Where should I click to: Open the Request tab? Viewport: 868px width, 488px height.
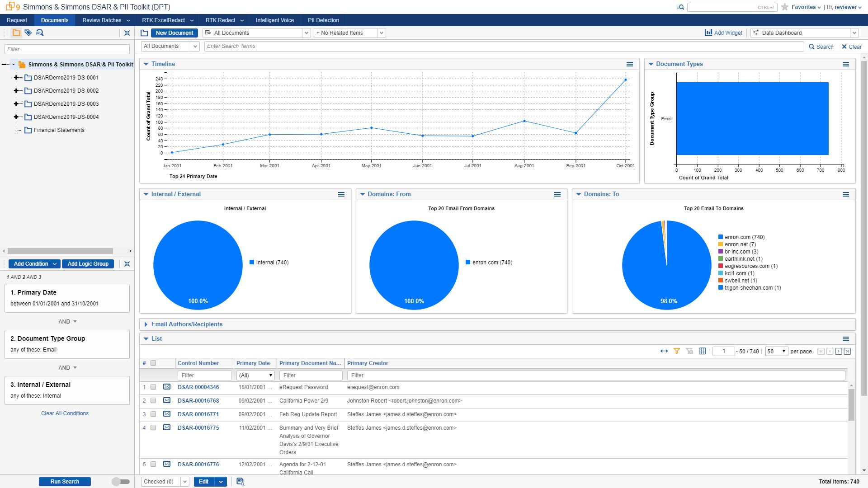click(x=17, y=20)
